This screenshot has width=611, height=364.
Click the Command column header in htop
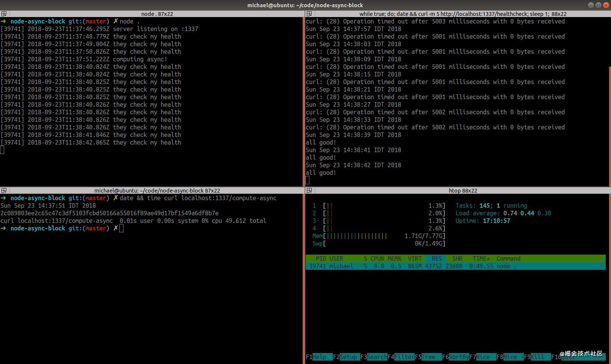pyautogui.click(x=508, y=258)
